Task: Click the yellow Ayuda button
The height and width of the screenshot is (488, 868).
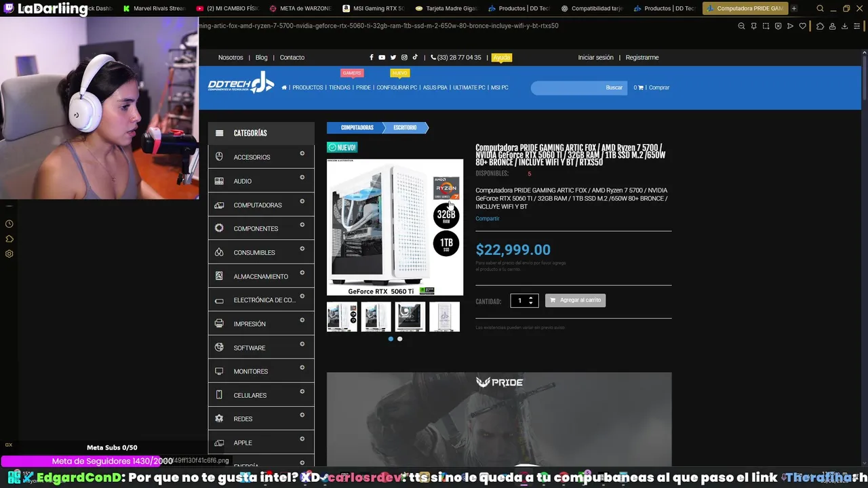Action: pyautogui.click(x=501, y=58)
